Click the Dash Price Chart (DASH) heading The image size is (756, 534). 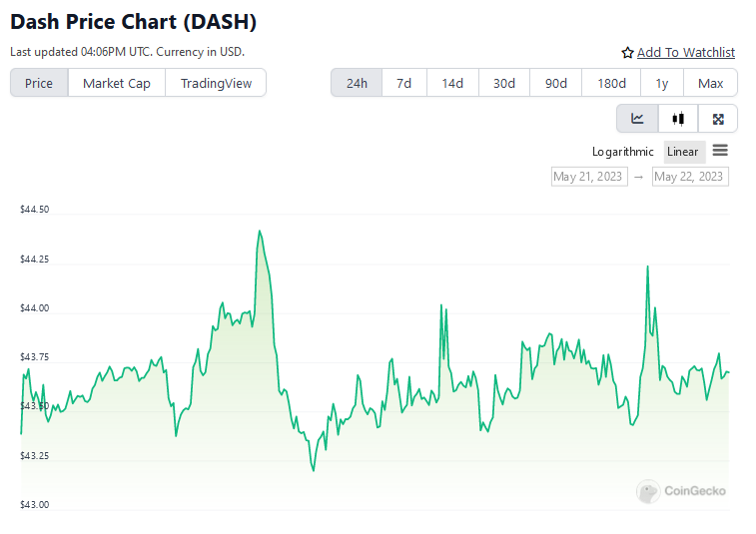(133, 22)
